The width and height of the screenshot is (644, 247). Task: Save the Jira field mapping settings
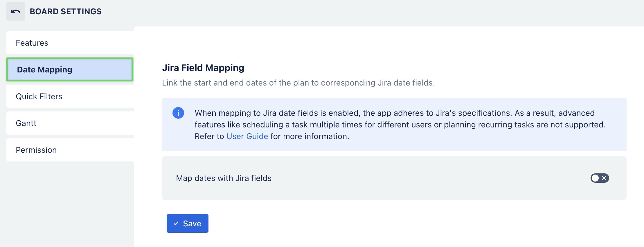click(x=187, y=223)
